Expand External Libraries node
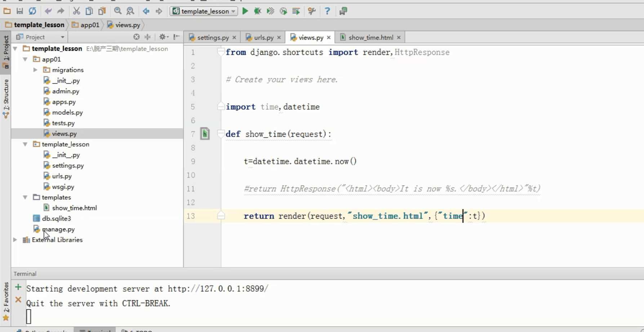Viewport: 644px width, 332px height. [15, 240]
